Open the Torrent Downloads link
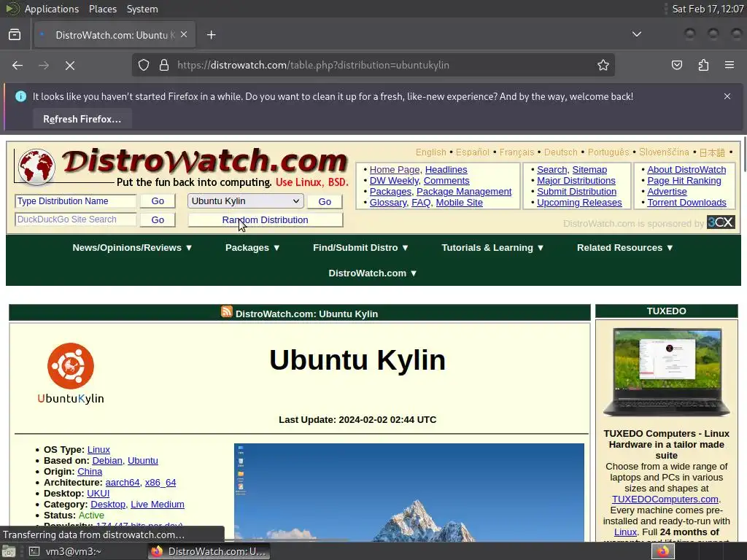747x560 pixels. [x=686, y=203]
